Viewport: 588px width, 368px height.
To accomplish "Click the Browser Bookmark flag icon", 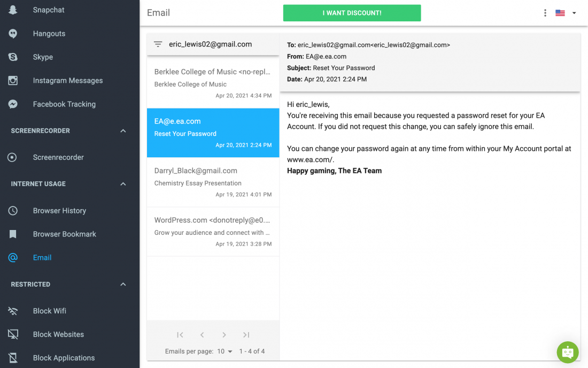I will [13, 234].
